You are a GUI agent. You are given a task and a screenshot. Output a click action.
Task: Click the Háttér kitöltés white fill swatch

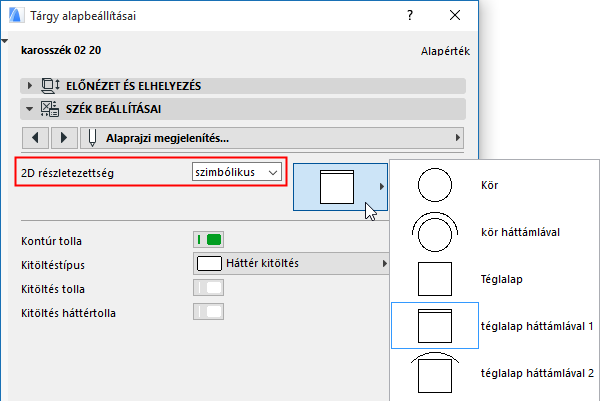(209, 264)
